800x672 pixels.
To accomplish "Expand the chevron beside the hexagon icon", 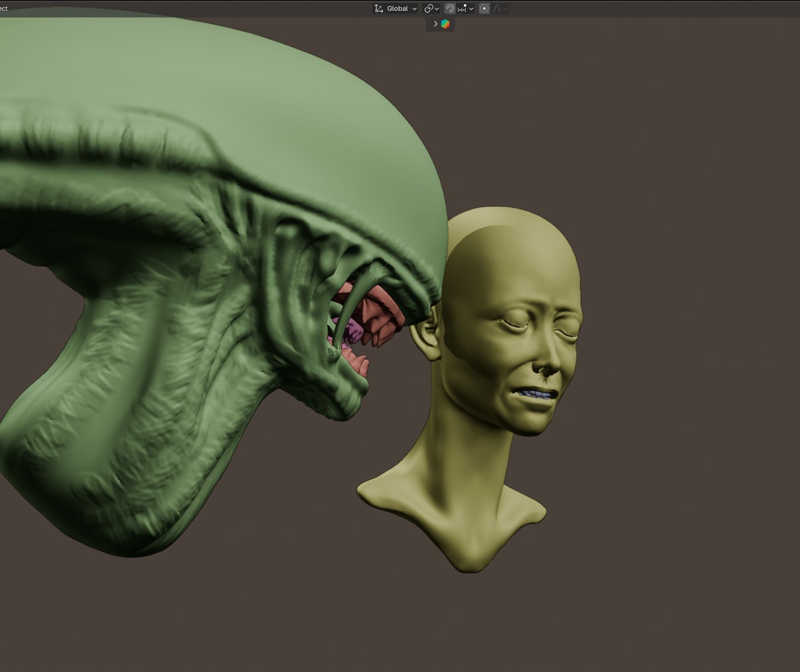I will pyautogui.click(x=435, y=24).
